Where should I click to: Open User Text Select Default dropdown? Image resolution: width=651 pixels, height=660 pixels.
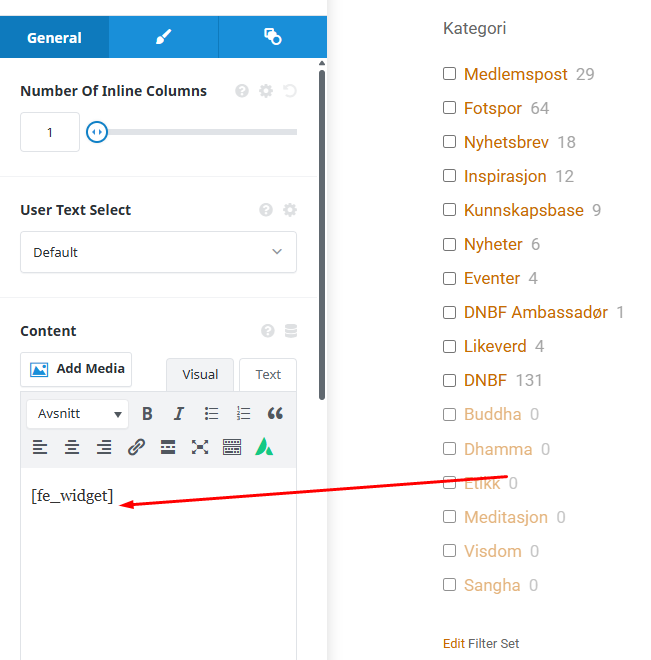[158, 252]
